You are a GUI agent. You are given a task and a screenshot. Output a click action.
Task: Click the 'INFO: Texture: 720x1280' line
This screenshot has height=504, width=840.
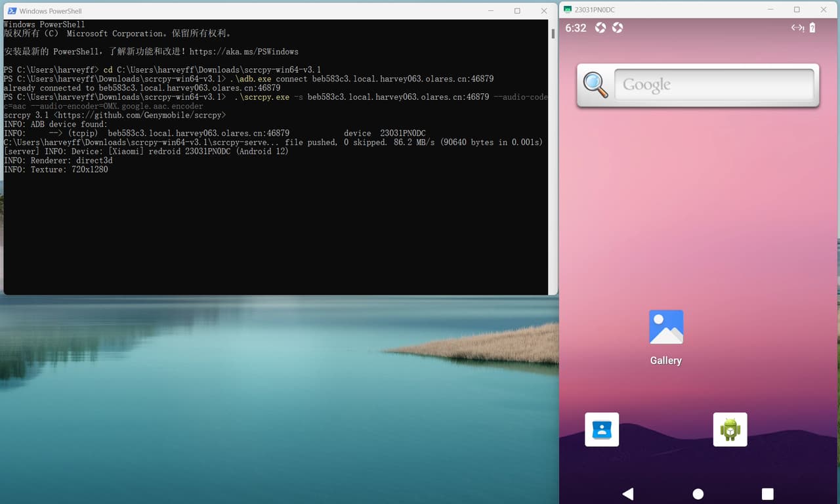tap(56, 169)
